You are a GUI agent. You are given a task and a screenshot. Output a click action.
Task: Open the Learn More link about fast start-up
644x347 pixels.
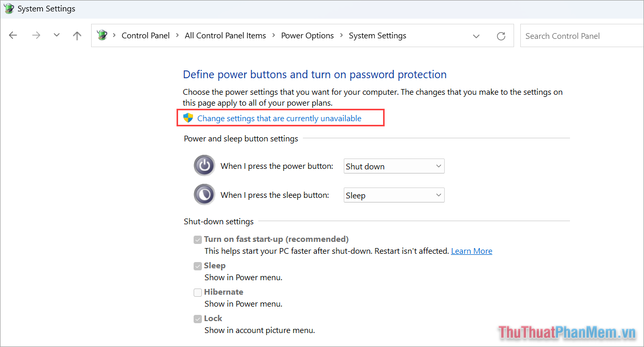pyautogui.click(x=471, y=251)
